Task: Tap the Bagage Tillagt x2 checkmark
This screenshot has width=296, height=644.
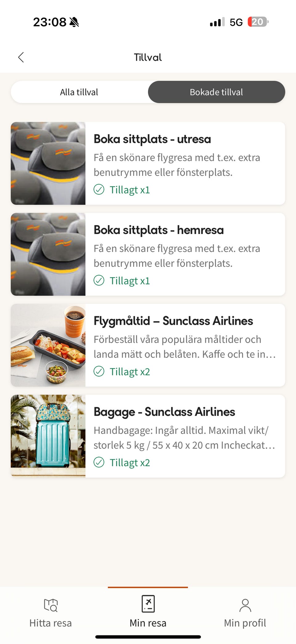Action: pyautogui.click(x=99, y=462)
